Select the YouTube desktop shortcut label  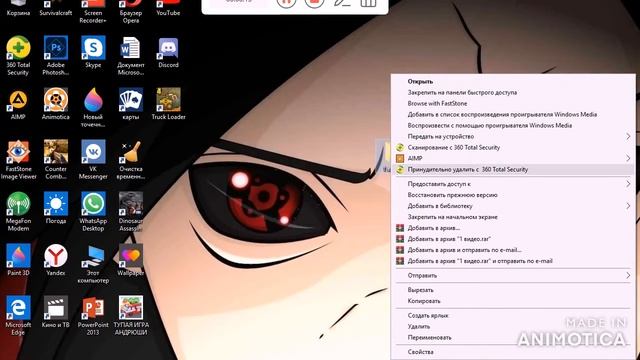coord(168,13)
